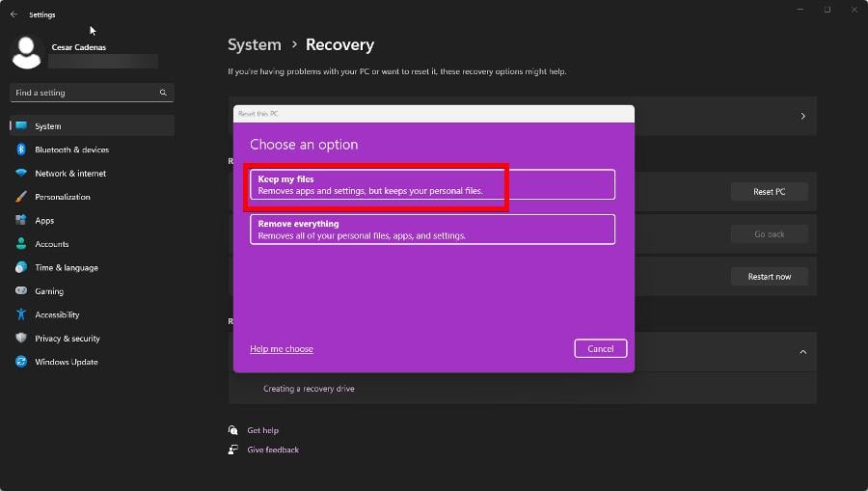This screenshot has height=491, width=868.
Task: Click System in the breadcrumb
Action: (x=254, y=44)
